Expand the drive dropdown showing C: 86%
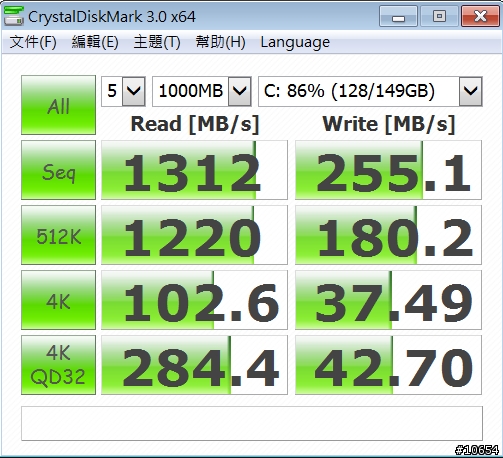Screen dimensions: 503x458 click(x=471, y=91)
